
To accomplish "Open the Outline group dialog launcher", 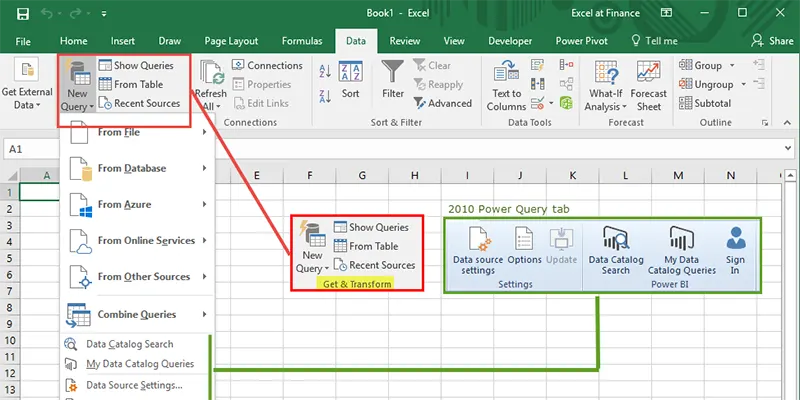I will [765, 123].
